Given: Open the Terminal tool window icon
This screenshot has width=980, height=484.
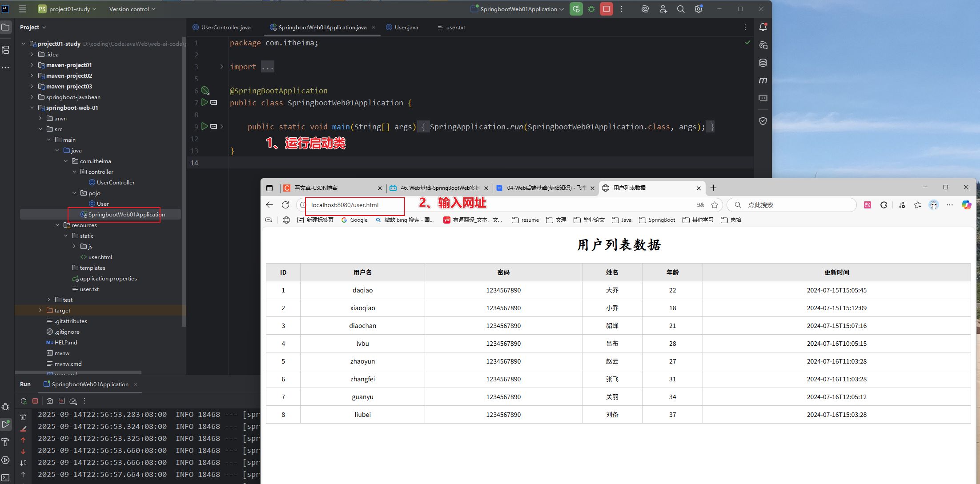Looking at the screenshot, I should tap(5, 478).
